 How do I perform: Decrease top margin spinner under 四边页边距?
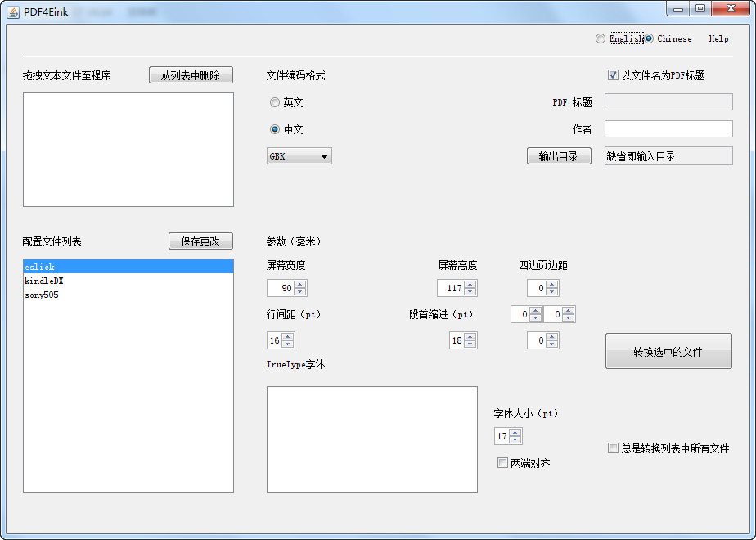click(552, 292)
